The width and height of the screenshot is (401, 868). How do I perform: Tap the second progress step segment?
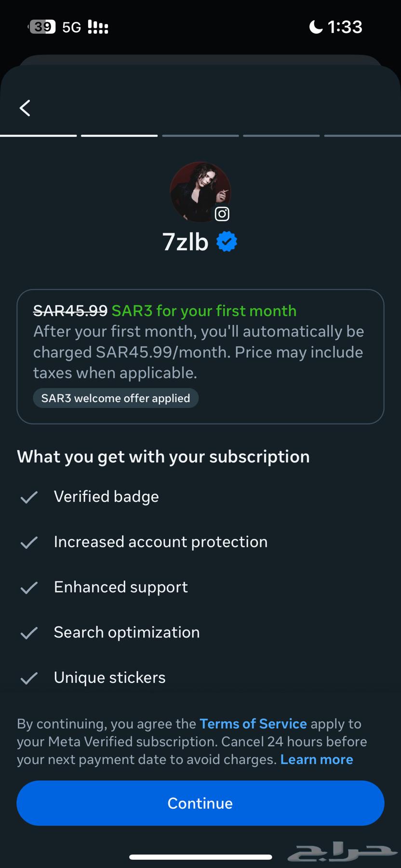click(120, 136)
